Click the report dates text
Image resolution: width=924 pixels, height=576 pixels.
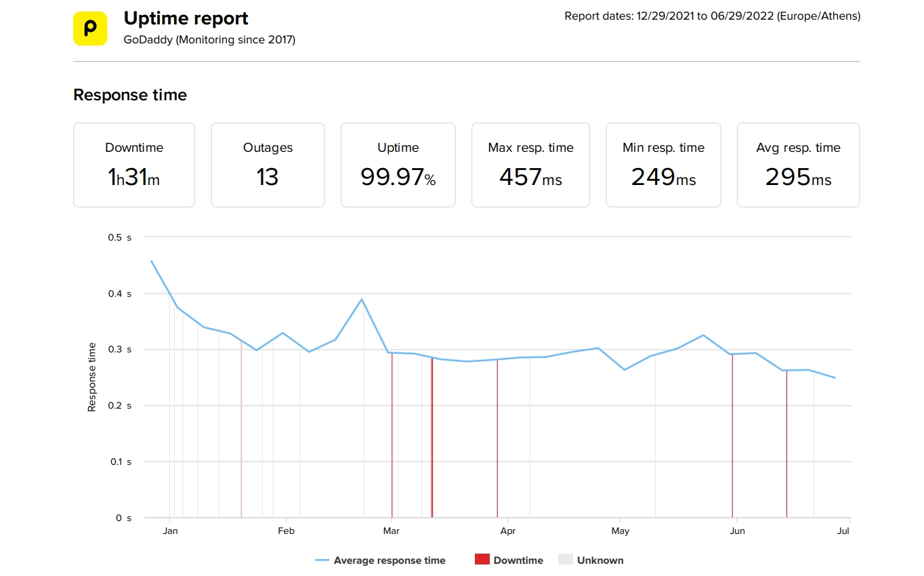(x=713, y=16)
